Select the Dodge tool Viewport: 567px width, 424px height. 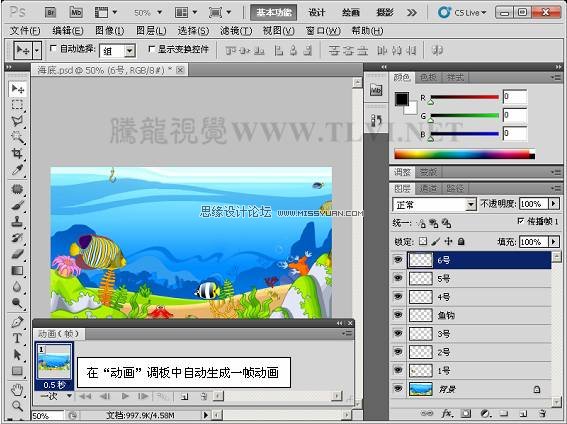17,303
